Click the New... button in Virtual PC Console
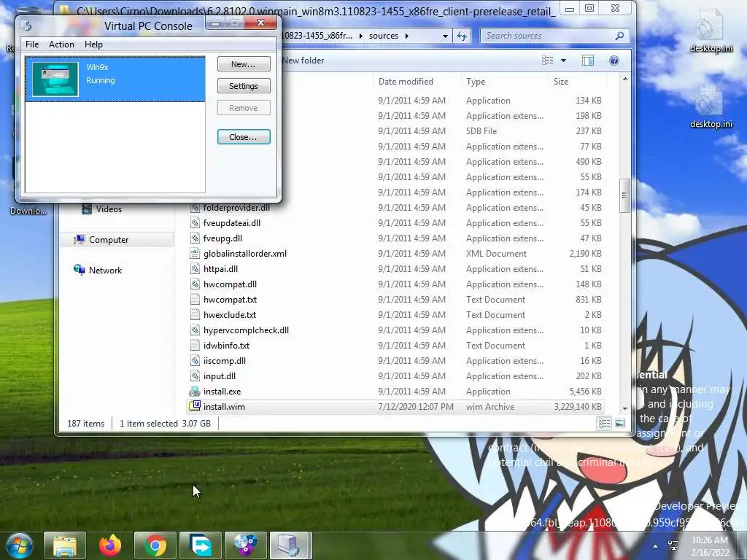The width and height of the screenshot is (747, 560). point(244,64)
